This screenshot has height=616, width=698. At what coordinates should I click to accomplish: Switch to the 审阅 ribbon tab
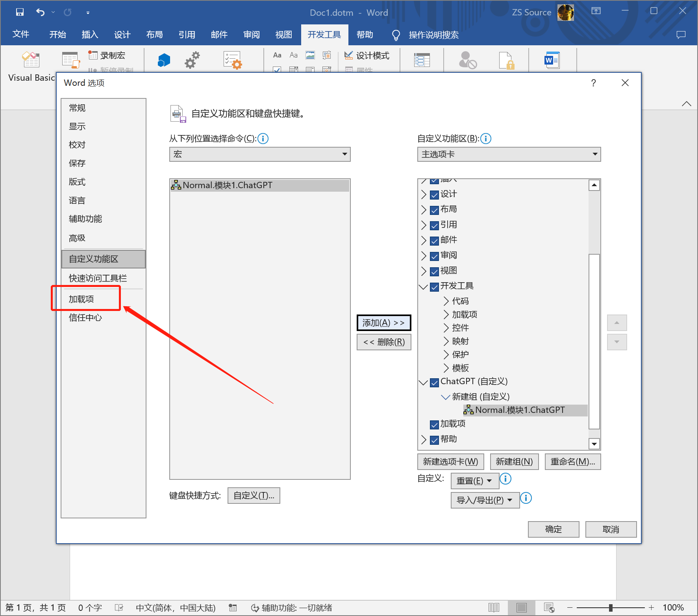252,35
